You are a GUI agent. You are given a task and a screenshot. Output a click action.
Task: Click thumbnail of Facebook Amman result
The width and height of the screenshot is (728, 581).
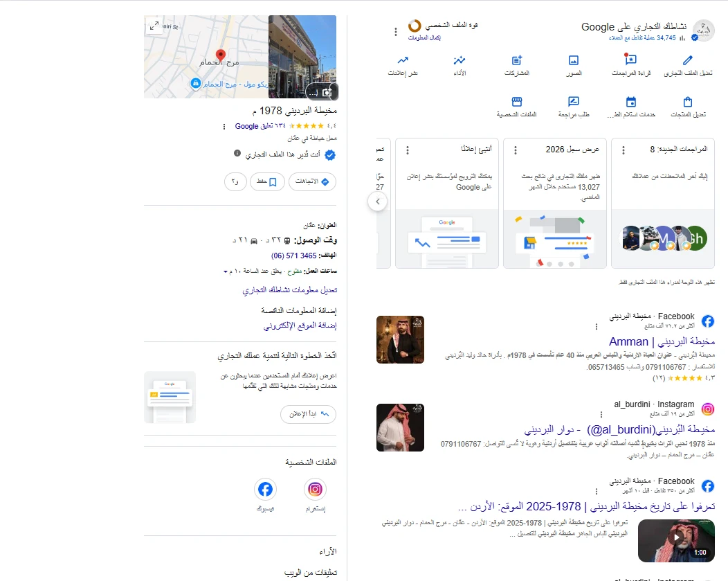tap(400, 339)
